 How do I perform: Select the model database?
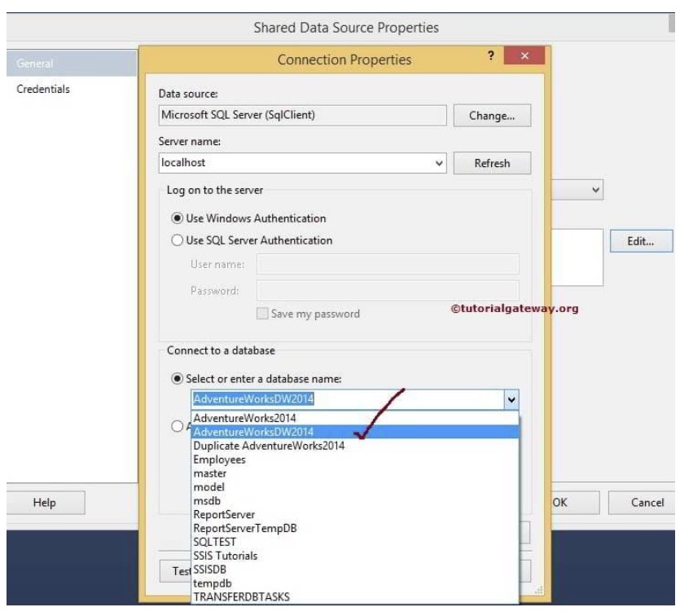(x=355, y=486)
